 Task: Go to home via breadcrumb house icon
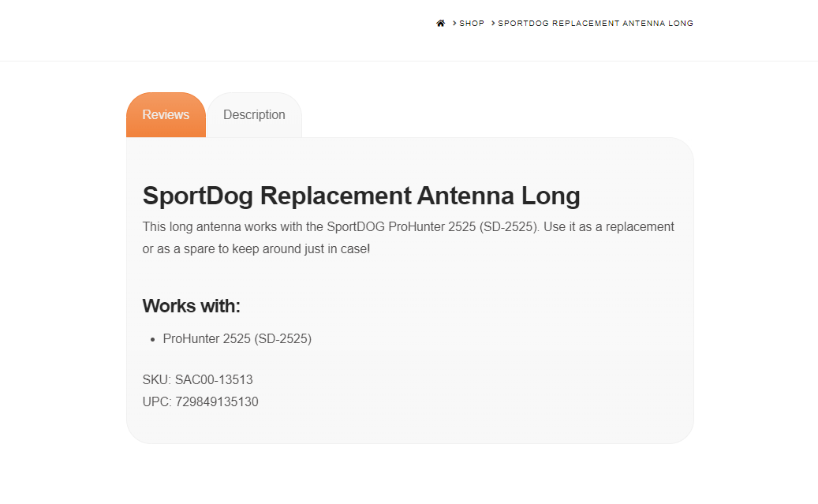tap(441, 23)
